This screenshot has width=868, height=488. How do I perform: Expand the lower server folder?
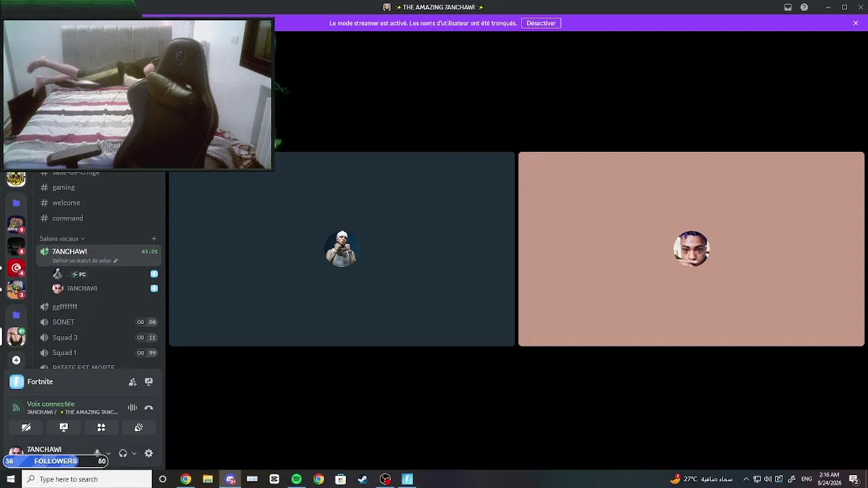coord(16,314)
